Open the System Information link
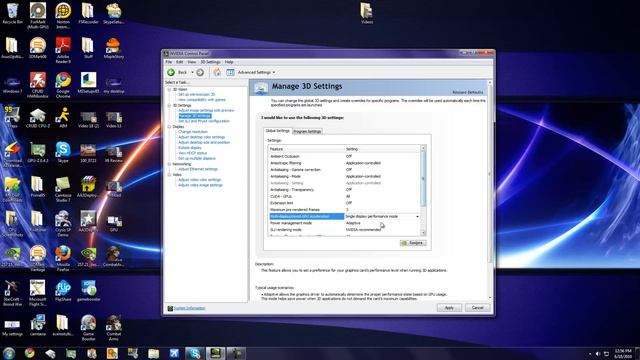The width and height of the screenshot is (640, 360). tap(189, 308)
